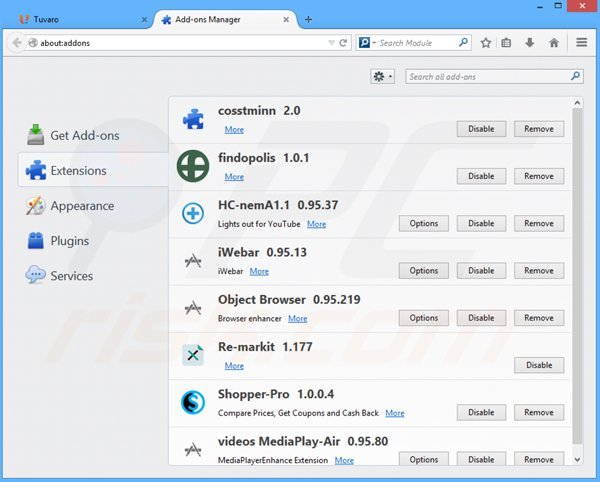Open the bookmarks list icon
Image resolution: width=600 pixels, height=482 pixels.
pos(506,43)
